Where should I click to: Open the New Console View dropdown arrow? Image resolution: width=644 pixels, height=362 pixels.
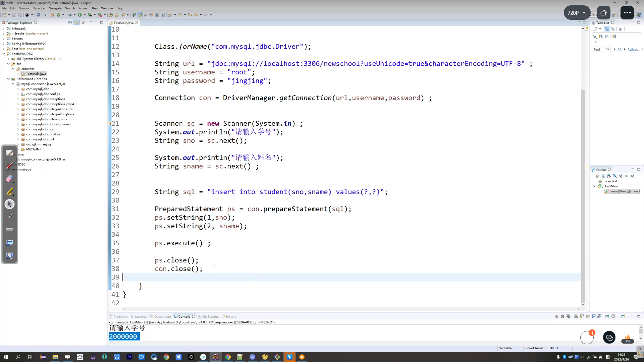628,316
